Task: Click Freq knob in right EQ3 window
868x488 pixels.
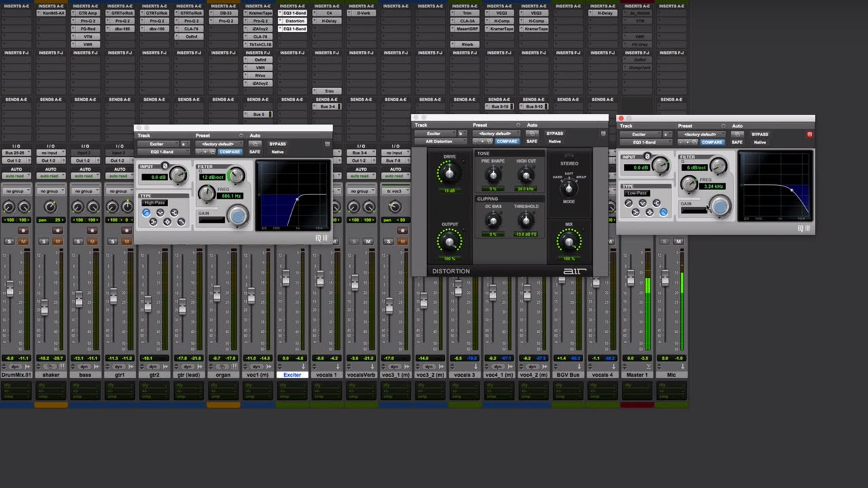Action: (689, 184)
